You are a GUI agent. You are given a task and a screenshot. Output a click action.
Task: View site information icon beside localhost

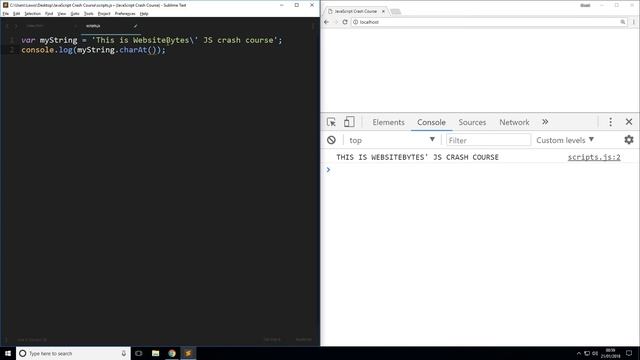pos(356,22)
